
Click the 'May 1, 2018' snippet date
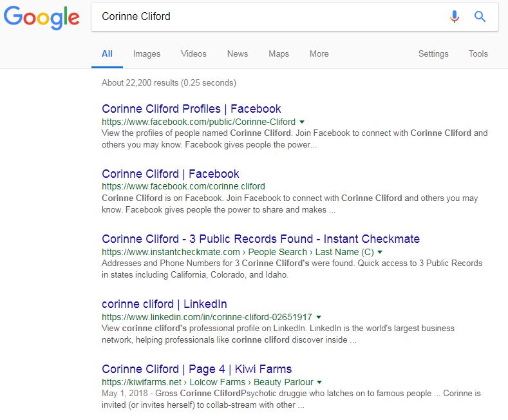click(125, 394)
